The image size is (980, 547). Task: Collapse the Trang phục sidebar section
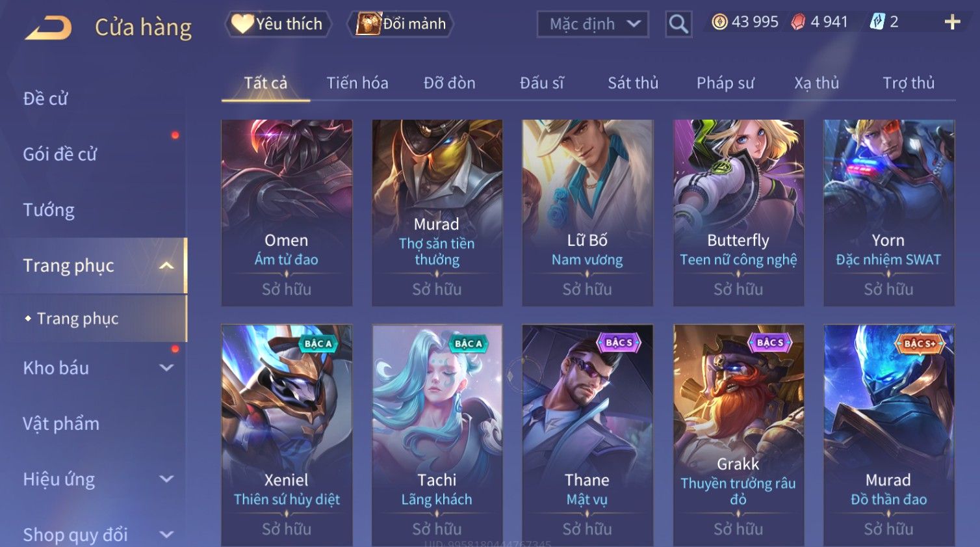coord(166,265)
